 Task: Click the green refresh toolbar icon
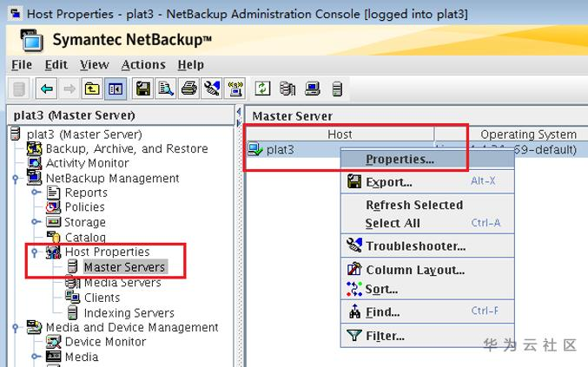pos(262,88)
